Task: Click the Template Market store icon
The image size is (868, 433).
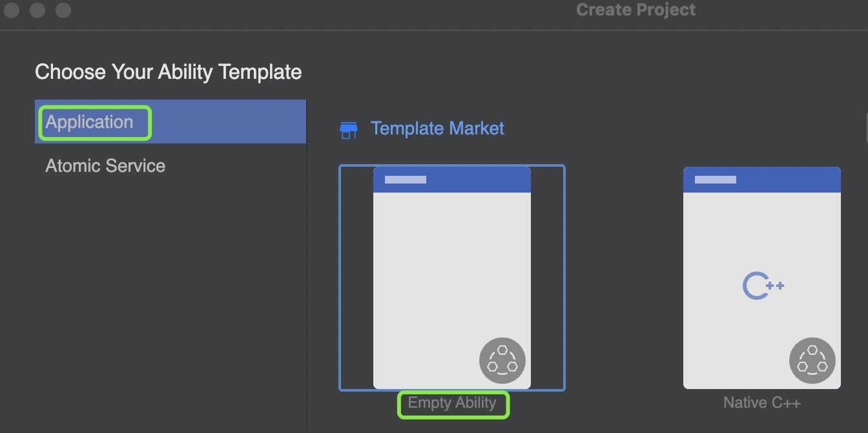Action: (349, 130)
